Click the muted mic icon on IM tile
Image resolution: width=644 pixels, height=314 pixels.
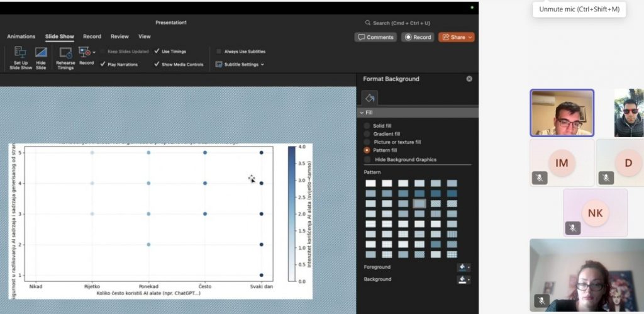(540, 178)
